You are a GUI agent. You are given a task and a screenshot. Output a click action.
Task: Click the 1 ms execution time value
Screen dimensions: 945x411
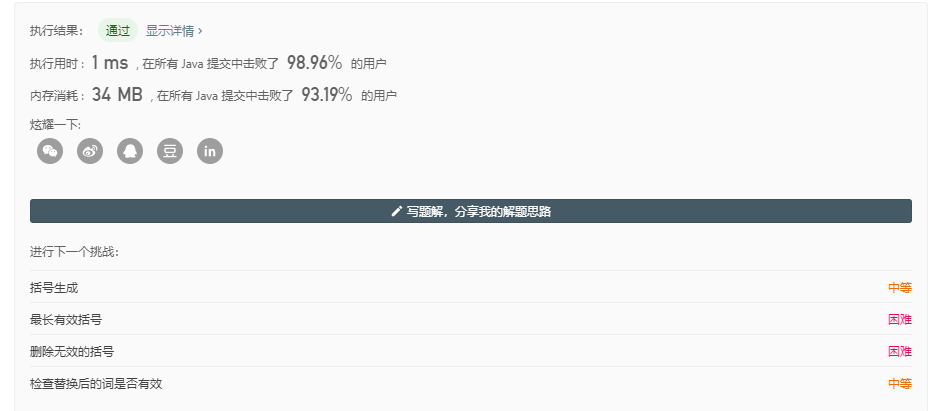[x=110, y=63]
